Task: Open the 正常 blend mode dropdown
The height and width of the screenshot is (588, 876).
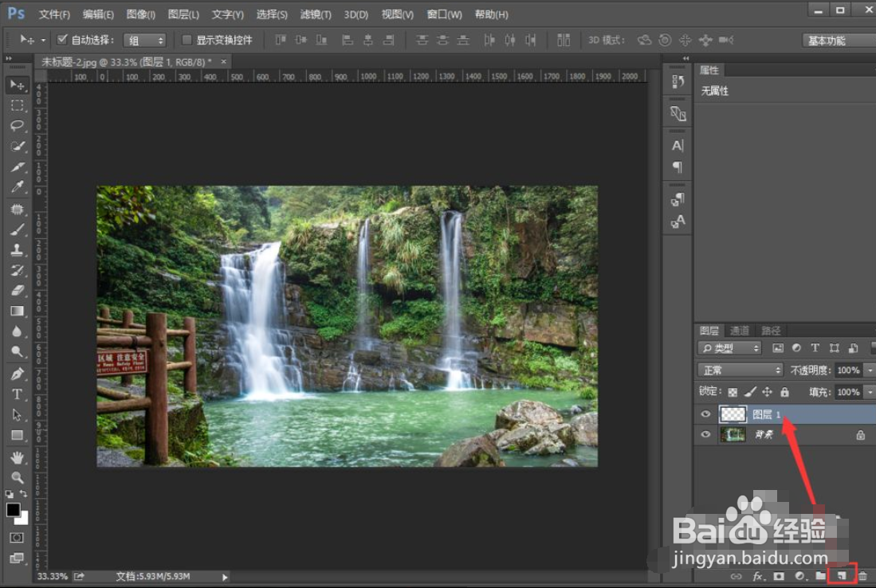Action: point(740,370)
